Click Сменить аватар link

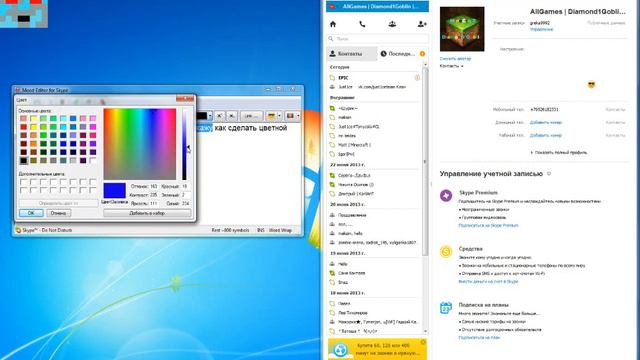pos(455,59)
